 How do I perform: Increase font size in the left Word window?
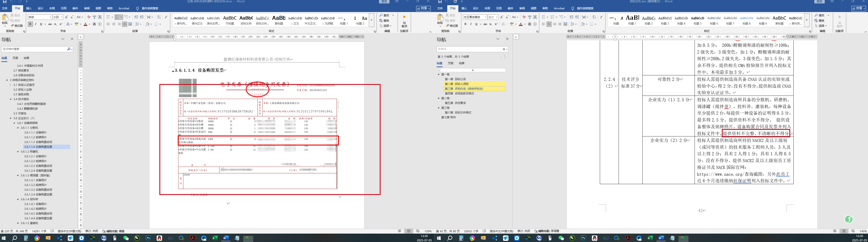[x=66, y=17]
